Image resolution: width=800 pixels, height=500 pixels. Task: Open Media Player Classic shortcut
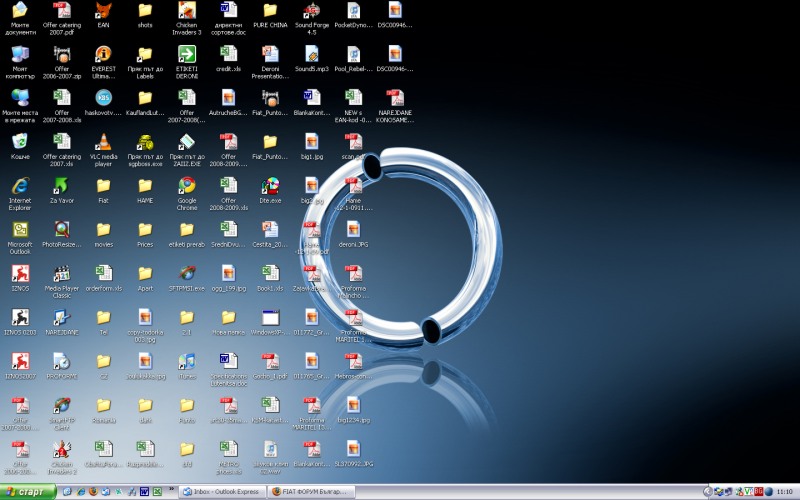click(62, 274)
